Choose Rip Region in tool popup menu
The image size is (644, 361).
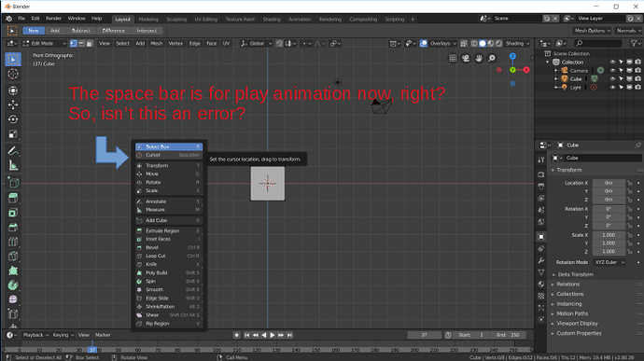(169, 324)
